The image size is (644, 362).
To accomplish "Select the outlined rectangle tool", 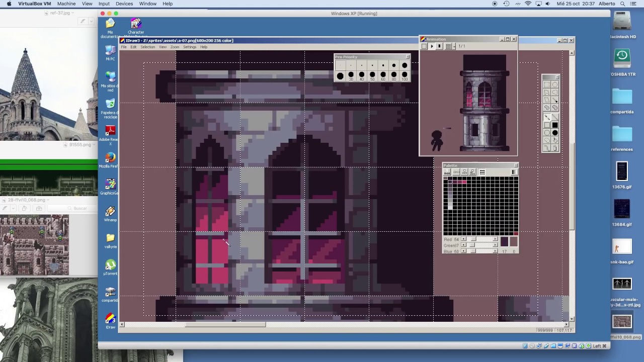I will point(547,125).
